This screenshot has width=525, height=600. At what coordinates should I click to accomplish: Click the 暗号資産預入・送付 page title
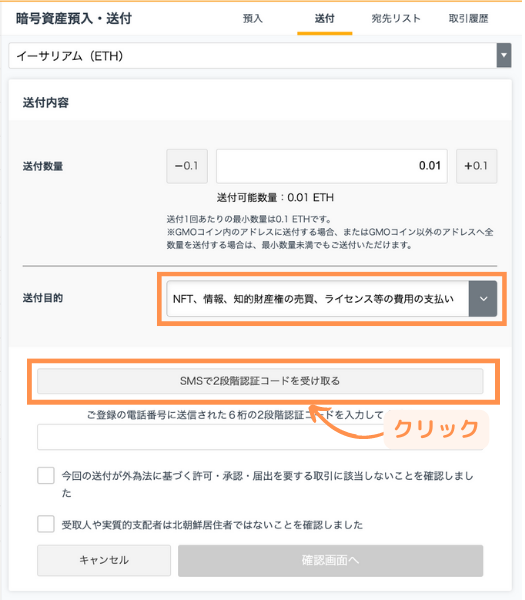pyautogui.click(x=74, y=18)
